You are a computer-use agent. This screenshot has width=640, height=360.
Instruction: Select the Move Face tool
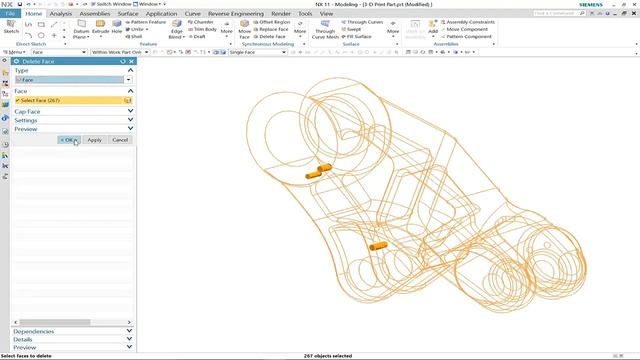(x=244, y=29)
